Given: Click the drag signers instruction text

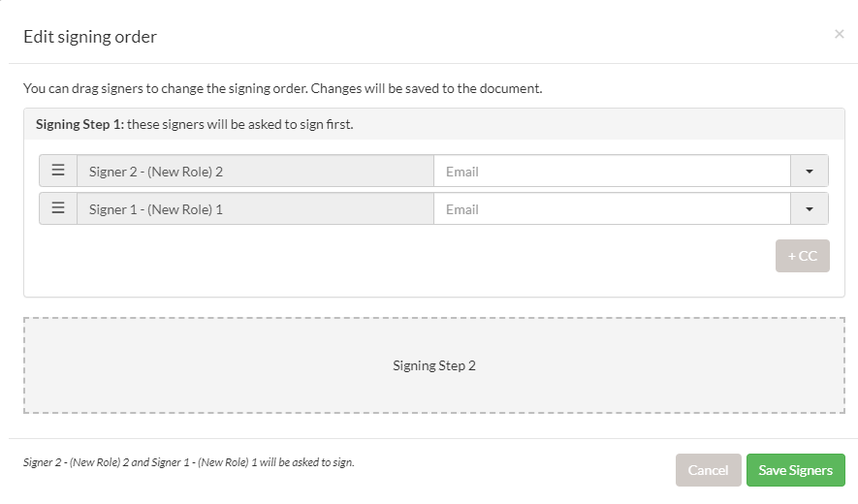Looking at the screenshot, I should (282, 88).
